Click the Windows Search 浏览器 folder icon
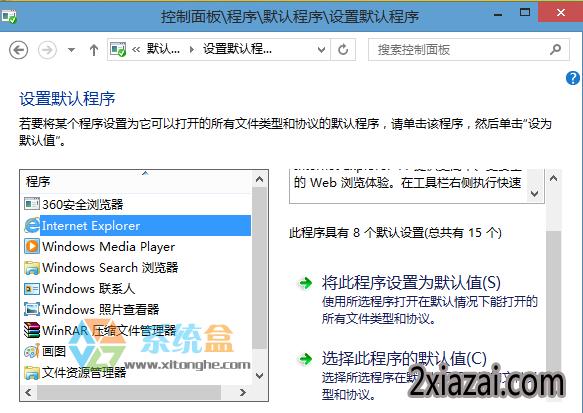This screenshot has height=413, width=583. 32,268
